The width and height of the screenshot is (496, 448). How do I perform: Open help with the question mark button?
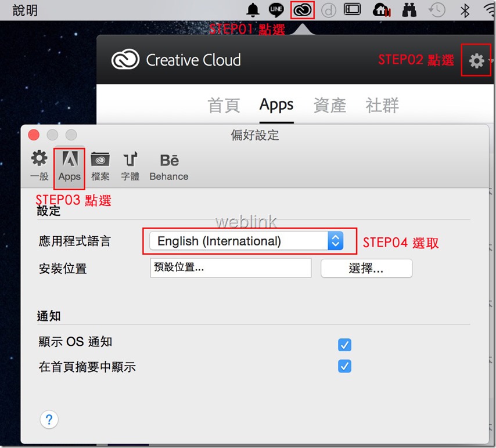click(x=49, y=420)
